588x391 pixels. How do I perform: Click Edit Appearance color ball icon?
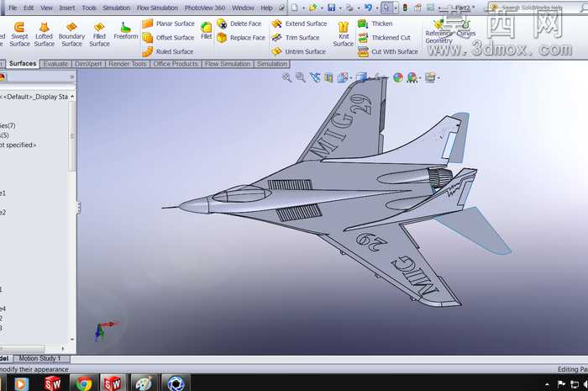click(398, 77)
